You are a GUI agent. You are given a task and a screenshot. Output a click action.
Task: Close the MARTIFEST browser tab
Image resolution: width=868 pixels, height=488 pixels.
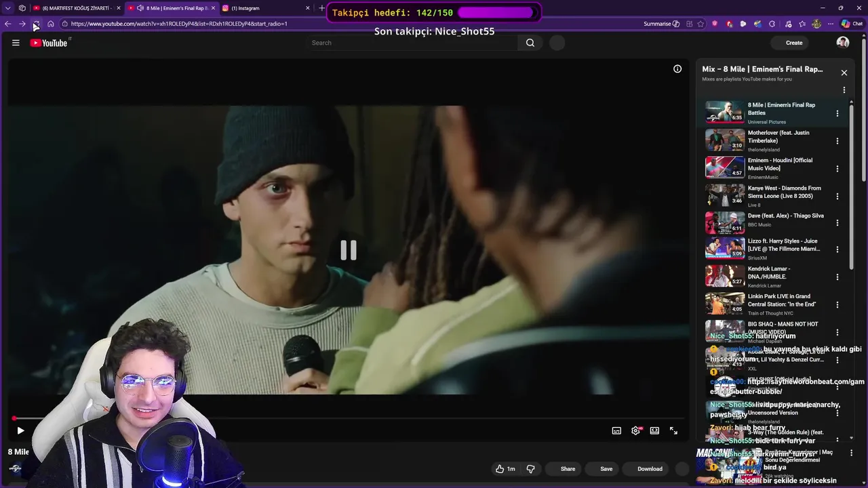(x=119, y=8)
